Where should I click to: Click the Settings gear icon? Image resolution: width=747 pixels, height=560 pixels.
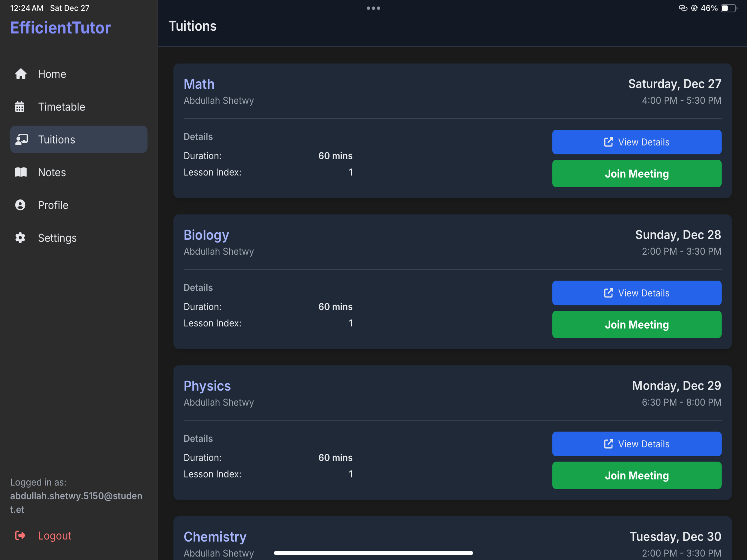pos(20,238)
